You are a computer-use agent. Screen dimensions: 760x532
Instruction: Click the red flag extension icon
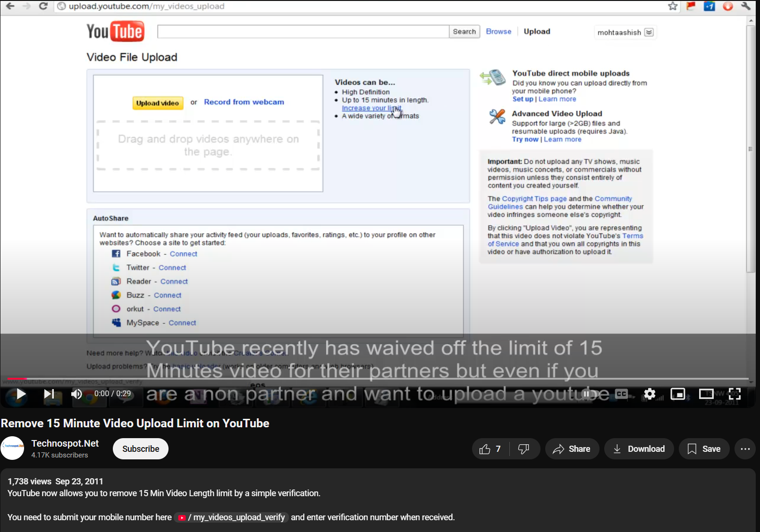point(691,6)
